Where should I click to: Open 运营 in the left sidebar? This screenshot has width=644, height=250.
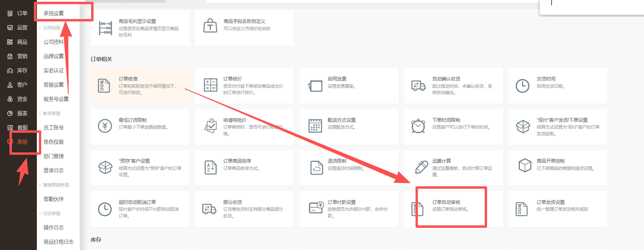[x=22, y=28]
